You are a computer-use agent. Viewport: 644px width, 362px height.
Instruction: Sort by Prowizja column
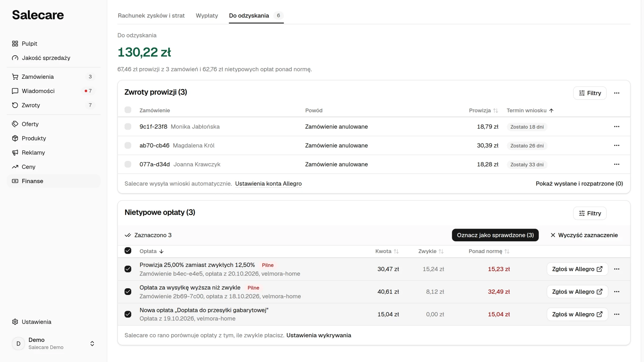[483, 111]
